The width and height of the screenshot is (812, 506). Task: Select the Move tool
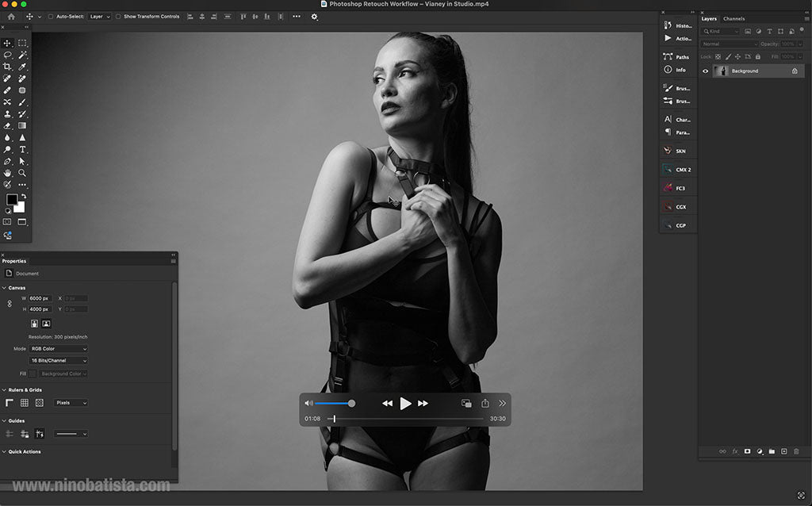8,43
